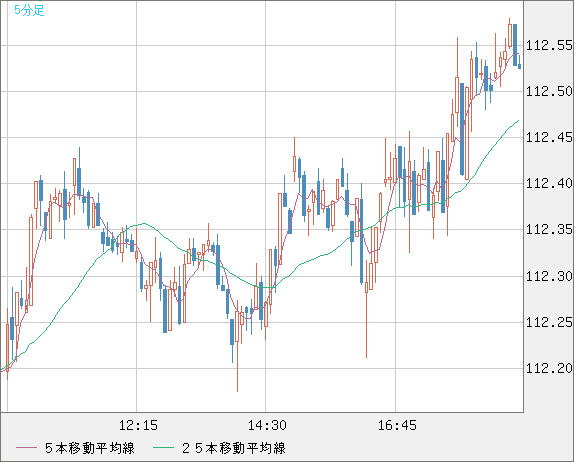Click the 5分足 chart title label

29,10
